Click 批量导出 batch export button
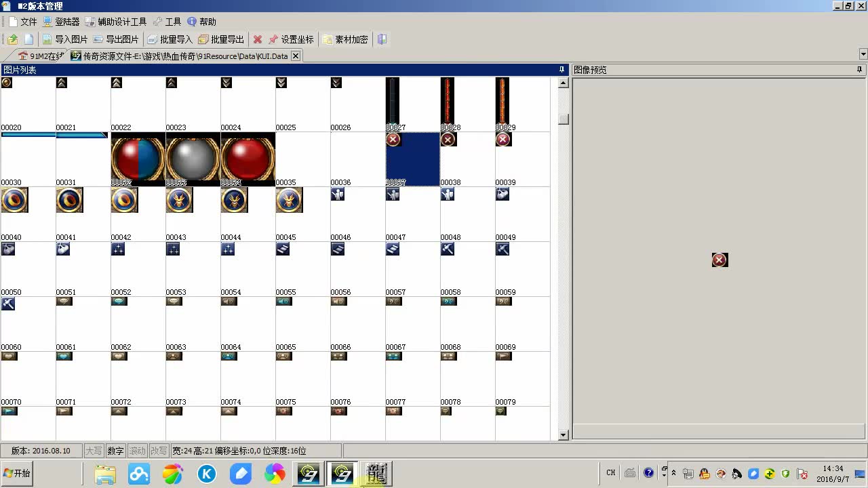Viewport: 868px width, 488px height. pos(221,39)
